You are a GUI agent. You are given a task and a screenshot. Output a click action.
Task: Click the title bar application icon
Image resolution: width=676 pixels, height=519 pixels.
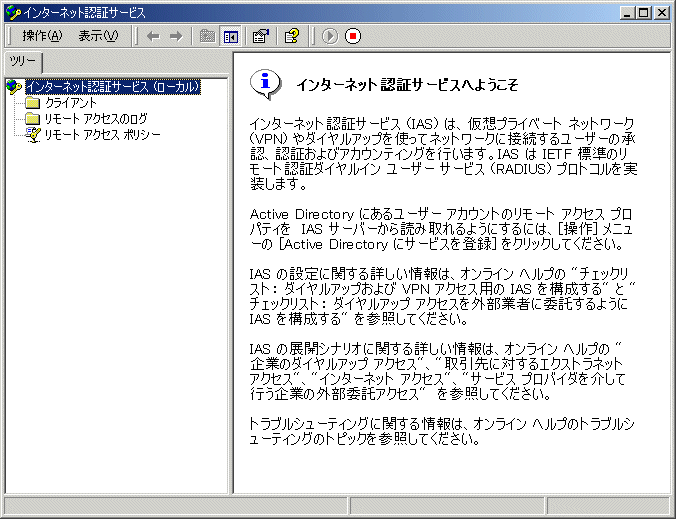coord(13,13)
